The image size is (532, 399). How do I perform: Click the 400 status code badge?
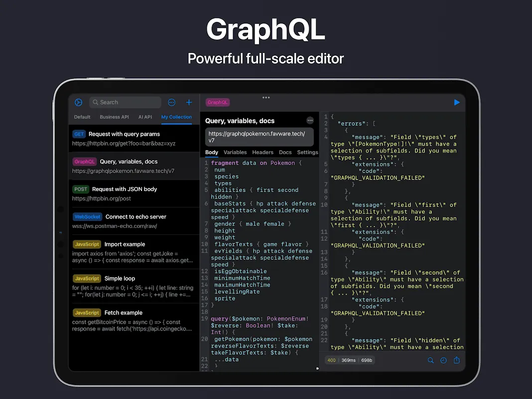[331, 360]
